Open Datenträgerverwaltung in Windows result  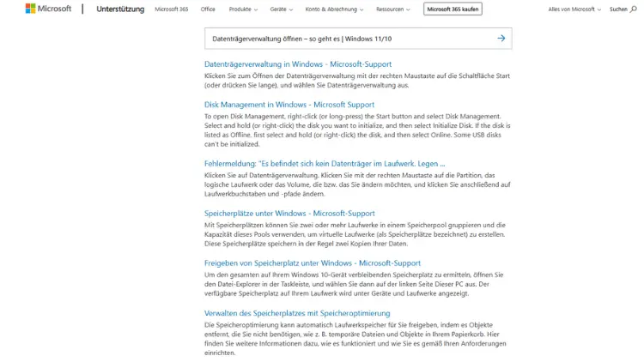pos(298,64)
